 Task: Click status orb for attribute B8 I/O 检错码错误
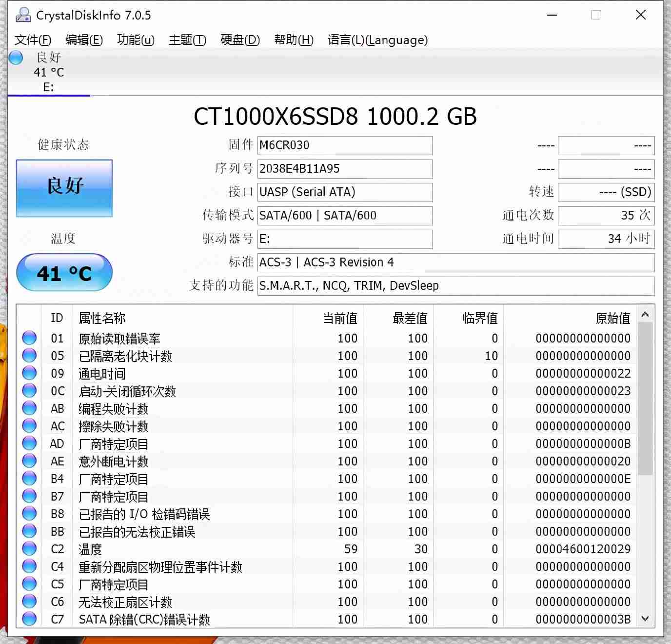coord(29,513)
